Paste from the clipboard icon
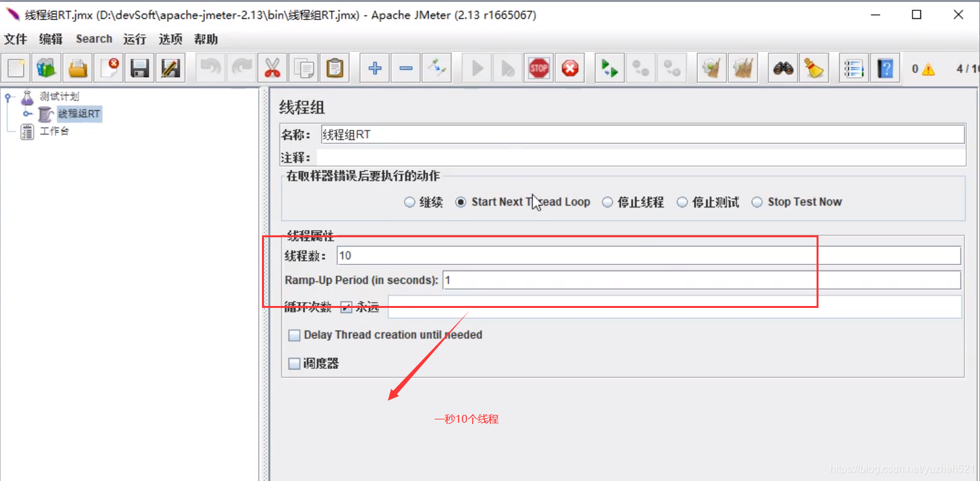This screenshot has width=980, height=481. click(x=335, y=67)
